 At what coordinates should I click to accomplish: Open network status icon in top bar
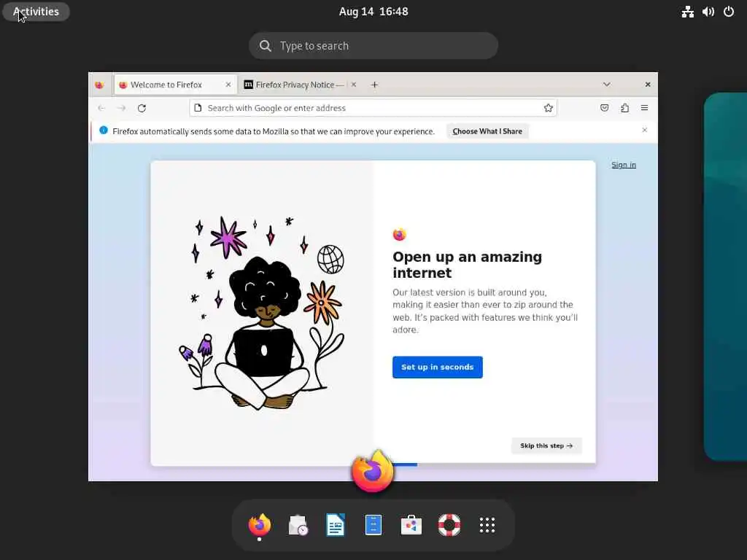point(687,12)
